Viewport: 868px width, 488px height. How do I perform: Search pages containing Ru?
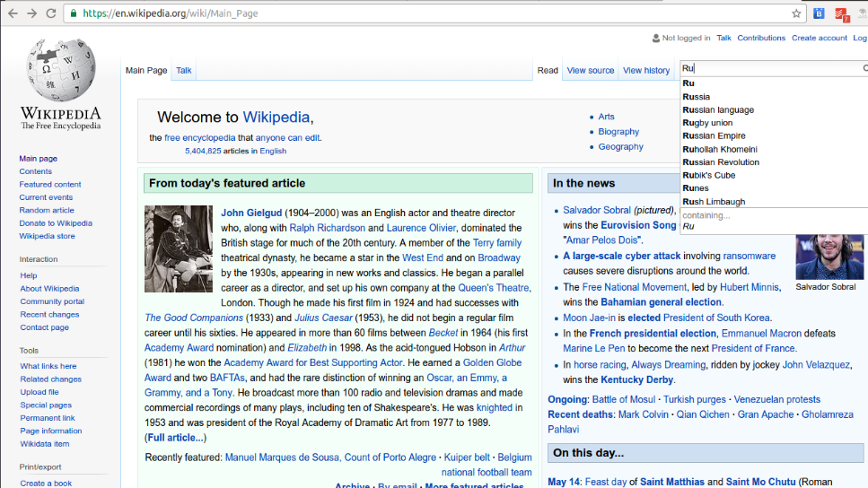[774, 221]
